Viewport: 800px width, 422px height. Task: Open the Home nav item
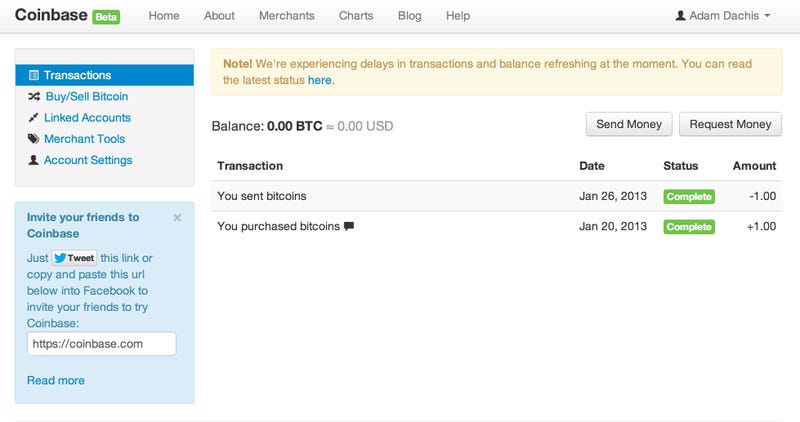pos(164,16)
